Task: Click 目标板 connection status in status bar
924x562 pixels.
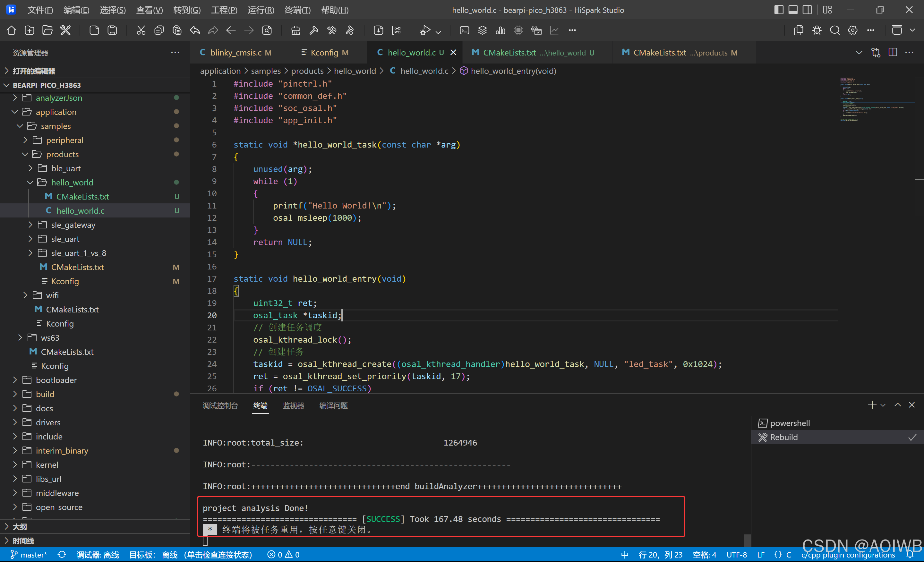Action: point(191,555)
